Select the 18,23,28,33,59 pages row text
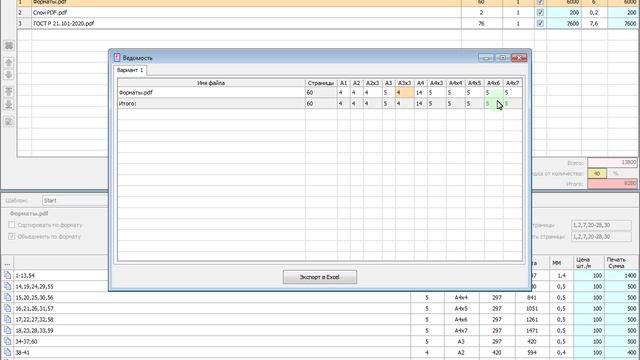 click(x=34, y=330)
